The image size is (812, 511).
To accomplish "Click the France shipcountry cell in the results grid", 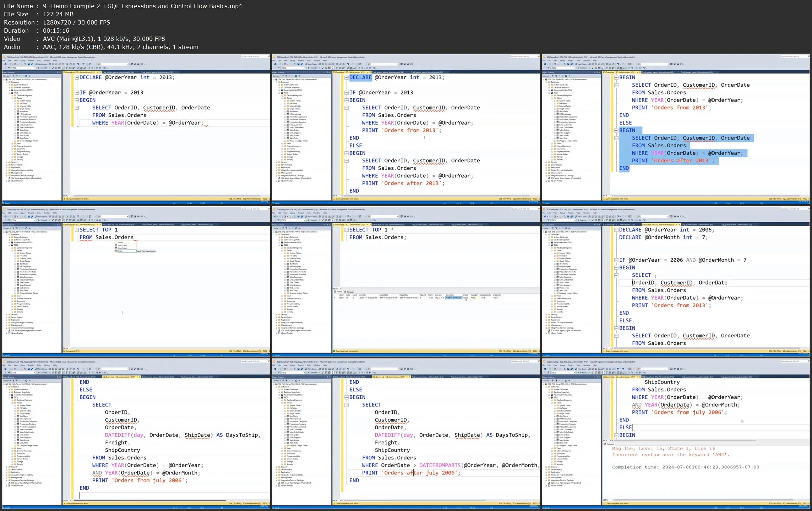I will (496, 298).
